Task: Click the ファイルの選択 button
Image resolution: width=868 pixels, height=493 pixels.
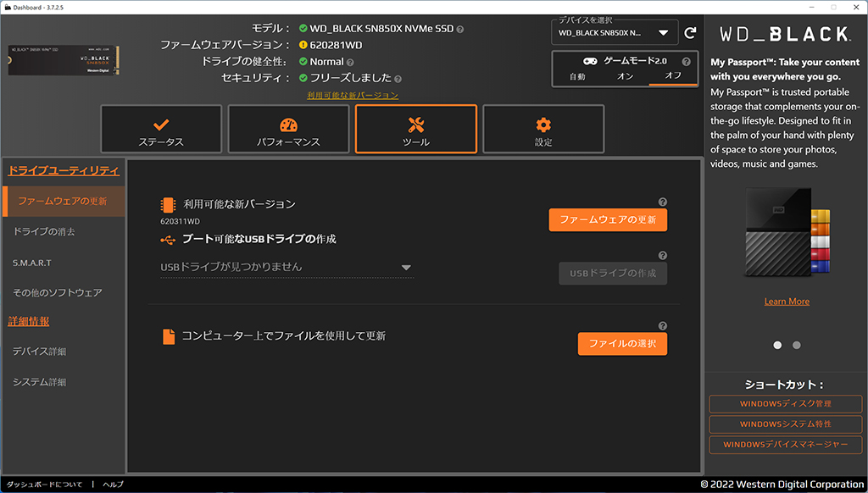Action: click(622, 344)
